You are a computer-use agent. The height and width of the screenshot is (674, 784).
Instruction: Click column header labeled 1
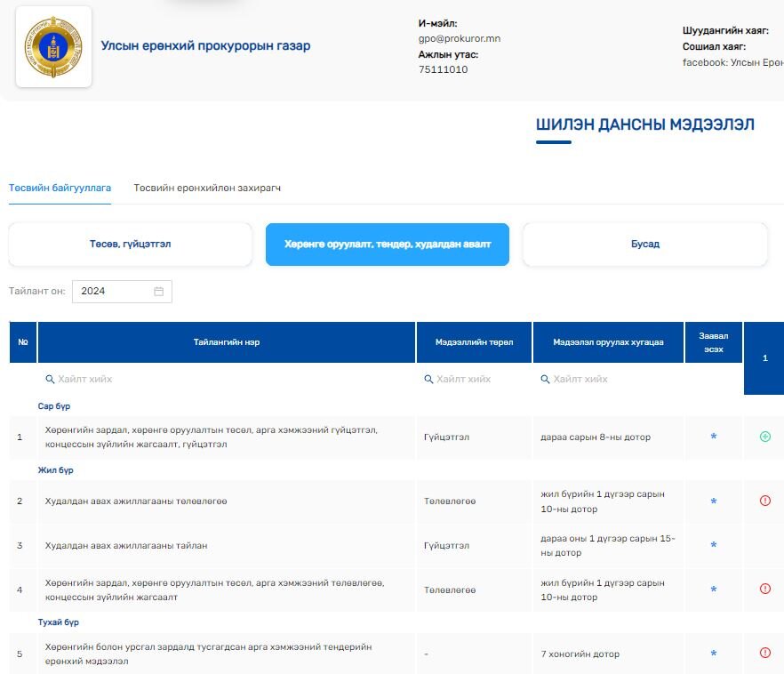[x=764, y=358]
